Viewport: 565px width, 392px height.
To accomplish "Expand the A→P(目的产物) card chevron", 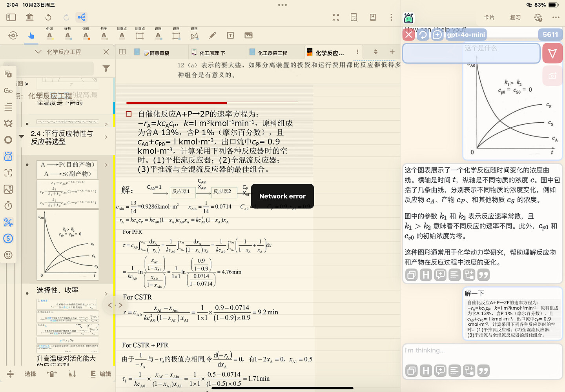I will tap(106, 165).
